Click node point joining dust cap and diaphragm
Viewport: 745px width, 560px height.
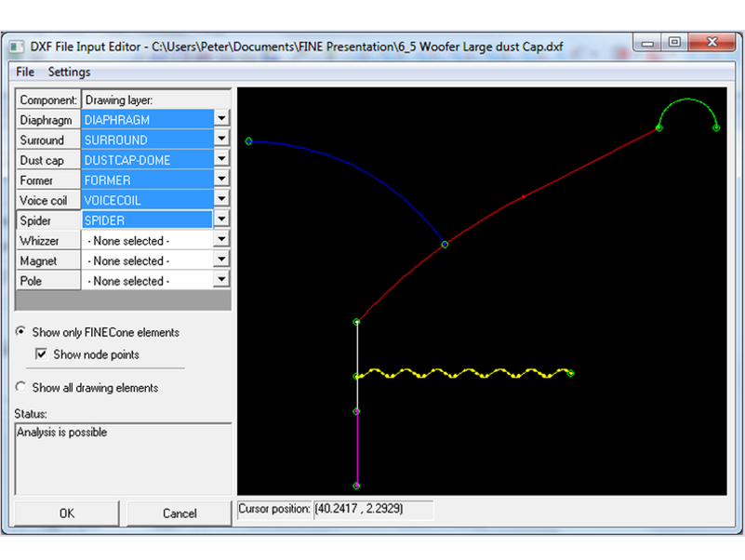(445, 245)
